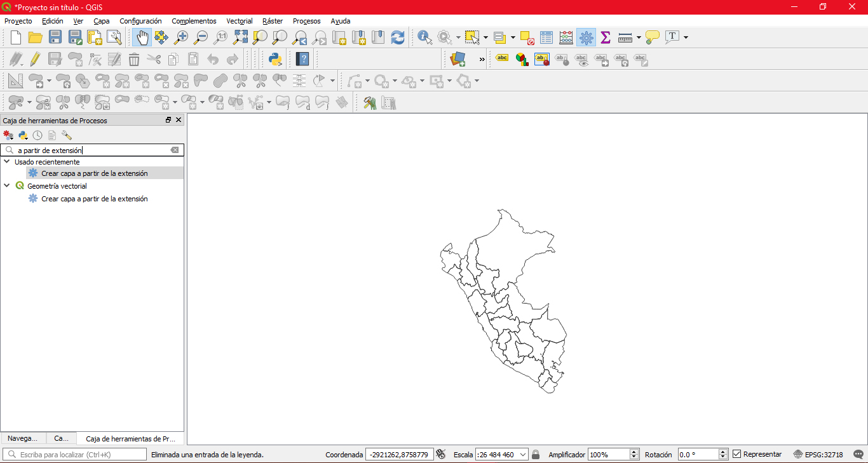The image size is (868, 463).
Task: Select the Pan Map hand tool
Action: click(141, 37)
